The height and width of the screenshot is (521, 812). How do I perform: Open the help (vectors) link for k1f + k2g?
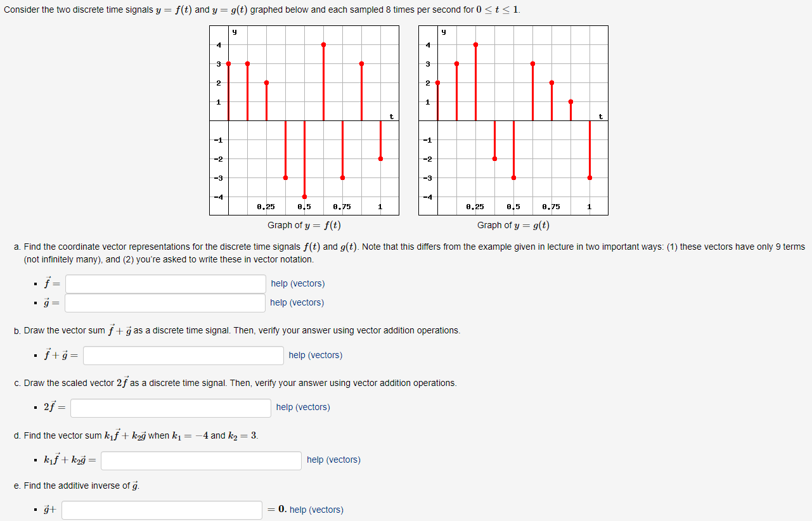[333, 460]
